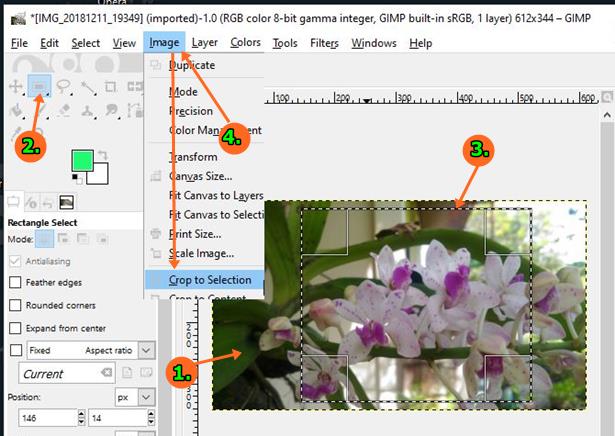Image resolution: width=615 pixels, height=436 pixels.
Task: Click the navigation icon beside ruler
Action: point(607,96)
